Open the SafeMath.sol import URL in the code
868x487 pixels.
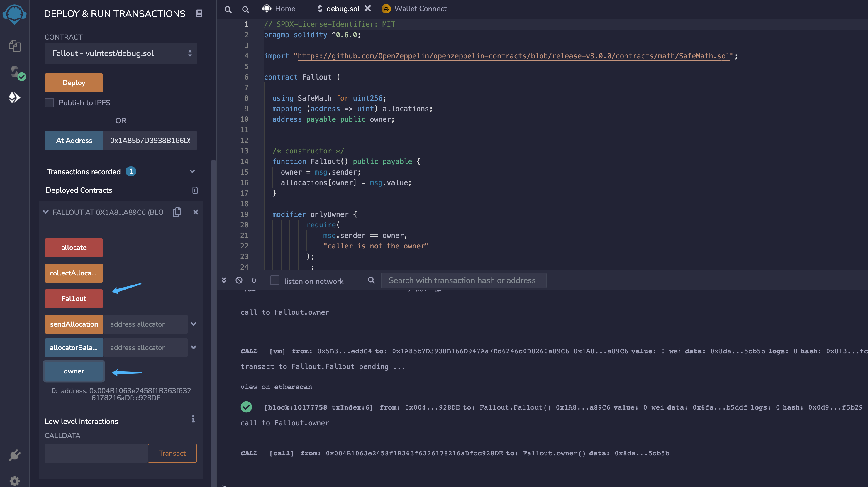coord(513,56)
